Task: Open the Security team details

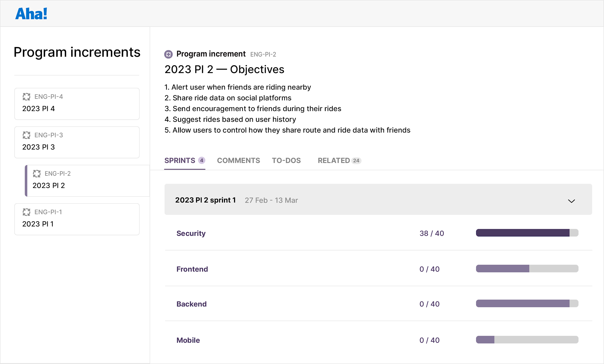Action: pyautogui.click(x=191, y=233)
